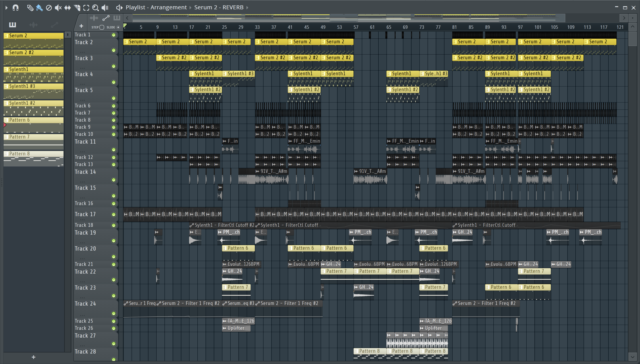Select the Zoom magnifier tool
This screenshot has height=364, width=640.
click(95, 8)
